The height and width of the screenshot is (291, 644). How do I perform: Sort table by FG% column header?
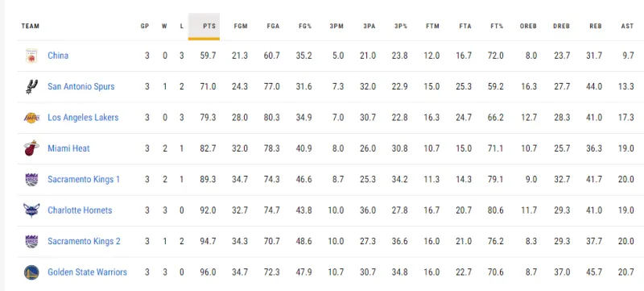pyautogui.click(x=305, y=27)
